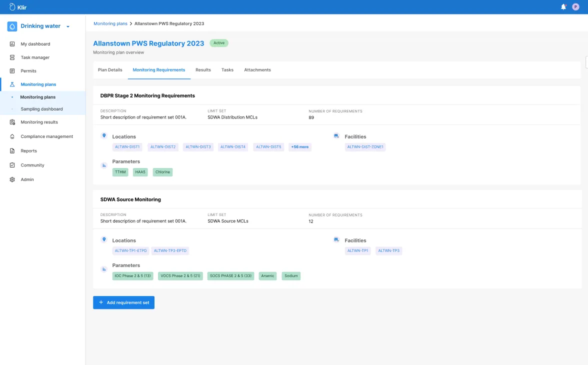Switch to the Results tab

(x=203, y=70)
